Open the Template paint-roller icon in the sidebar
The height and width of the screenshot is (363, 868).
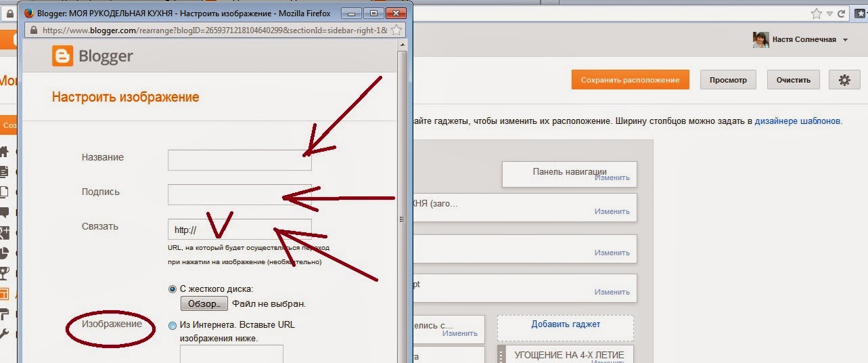click(4, 314)
